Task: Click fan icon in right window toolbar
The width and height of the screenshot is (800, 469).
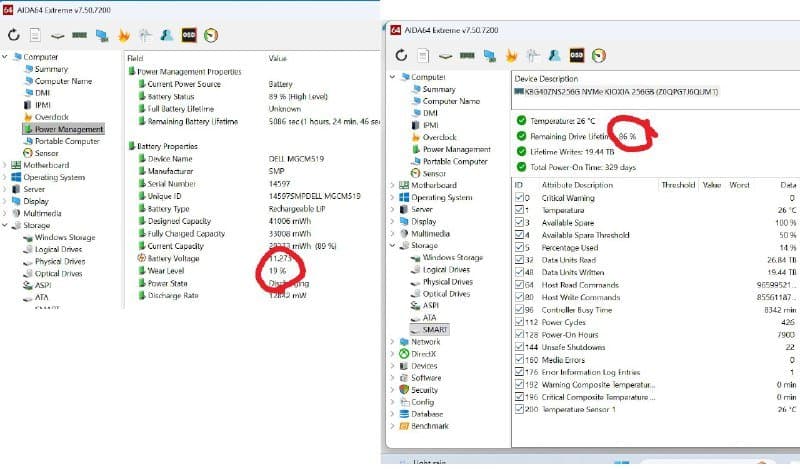Action: (533, 56)
